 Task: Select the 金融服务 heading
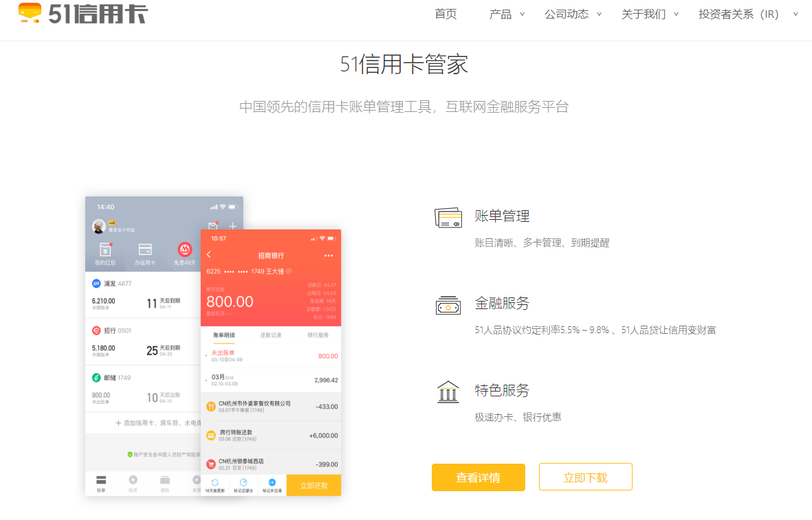pyautogui.click(x=503, y=303)
